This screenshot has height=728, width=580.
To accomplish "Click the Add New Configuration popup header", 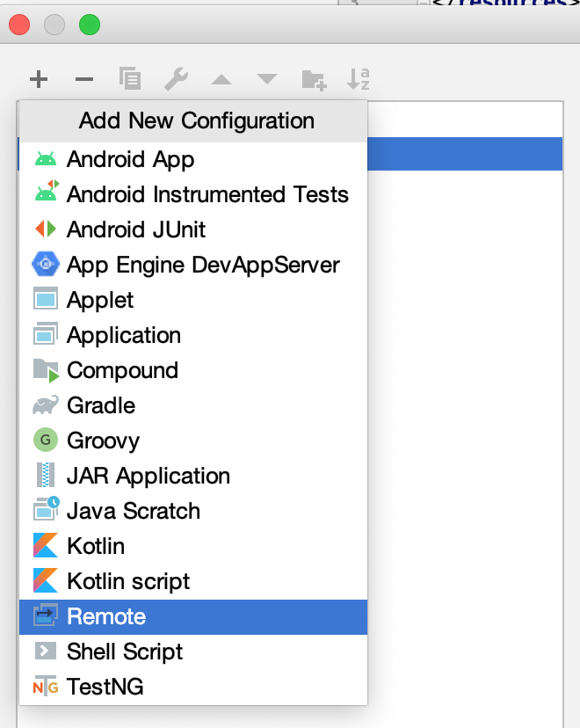I will click(x=193, y=121).
